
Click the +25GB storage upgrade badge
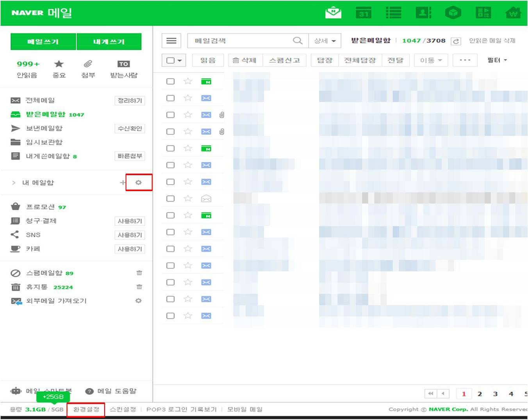(53, 397)
